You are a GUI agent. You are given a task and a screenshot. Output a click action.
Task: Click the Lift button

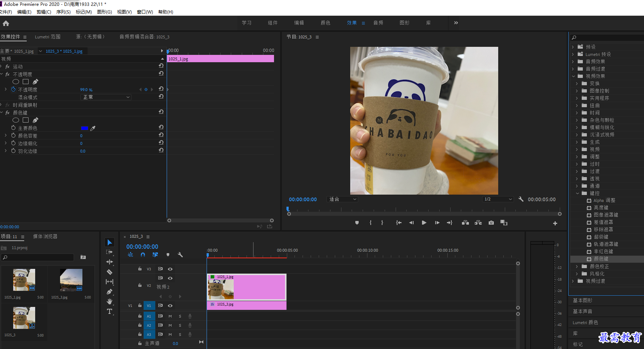point(465,223)
